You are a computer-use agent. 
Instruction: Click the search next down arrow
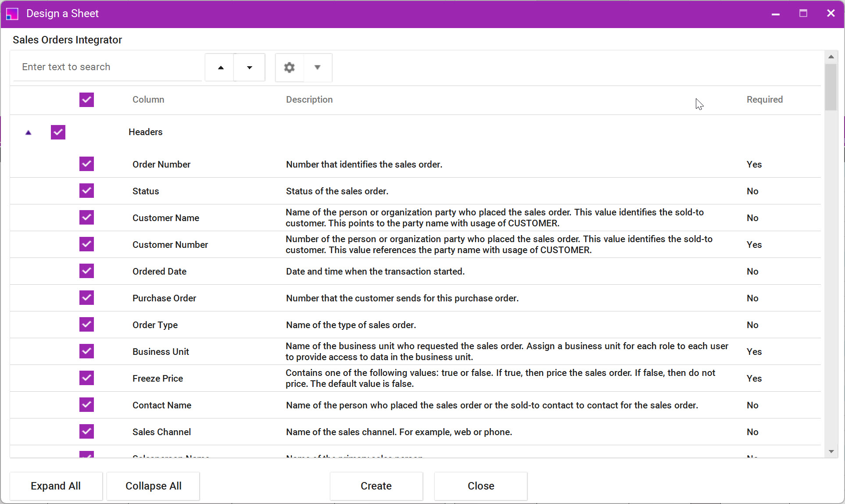tap(249, 68)
